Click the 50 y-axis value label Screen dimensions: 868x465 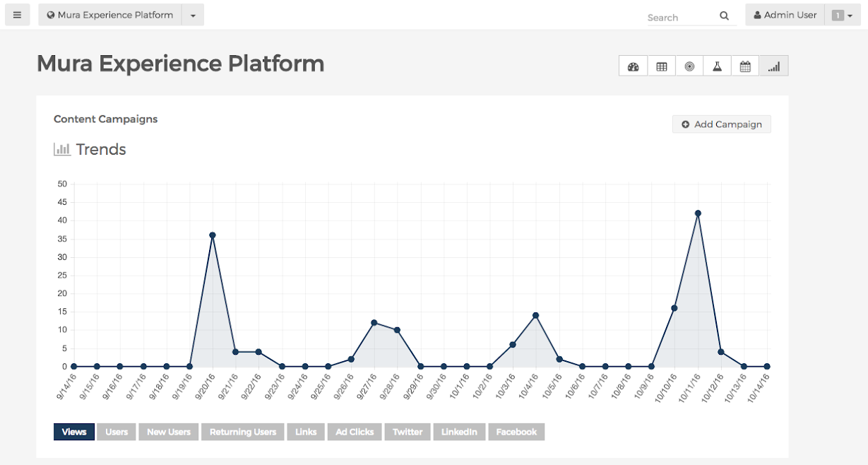pyautogui.click(x=62, y=184)
